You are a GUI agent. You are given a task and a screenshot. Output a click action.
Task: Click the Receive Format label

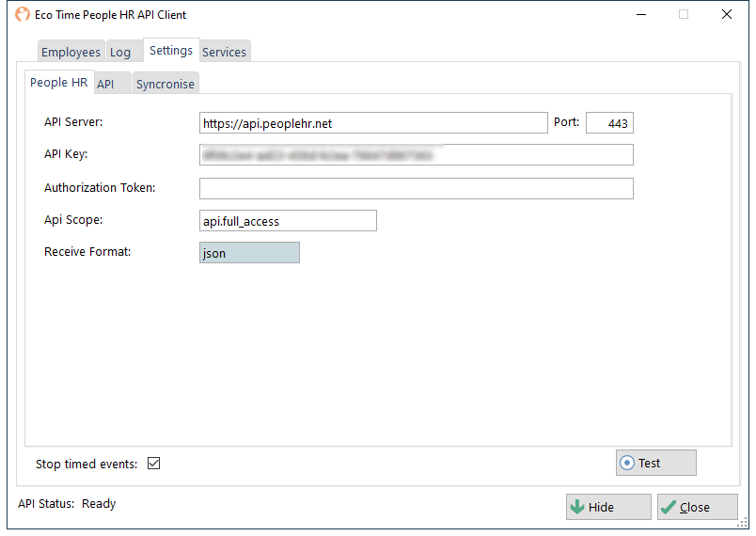(x=87, y=252)
